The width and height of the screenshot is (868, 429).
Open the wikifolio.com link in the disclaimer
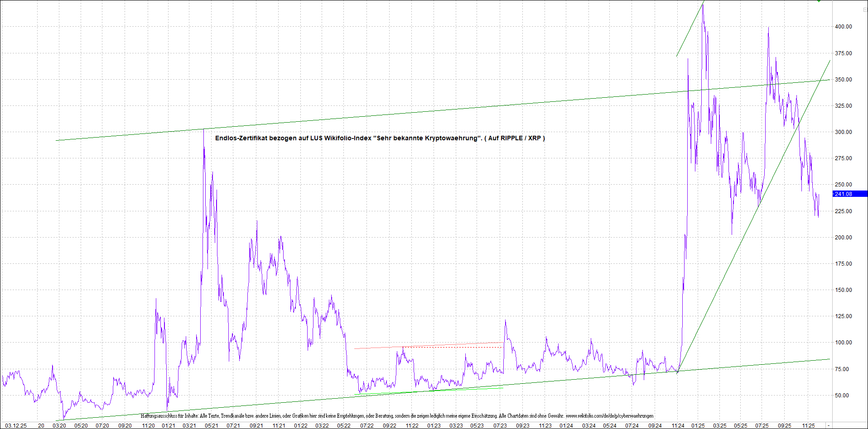pyautogui.click(x=609, y=416)
